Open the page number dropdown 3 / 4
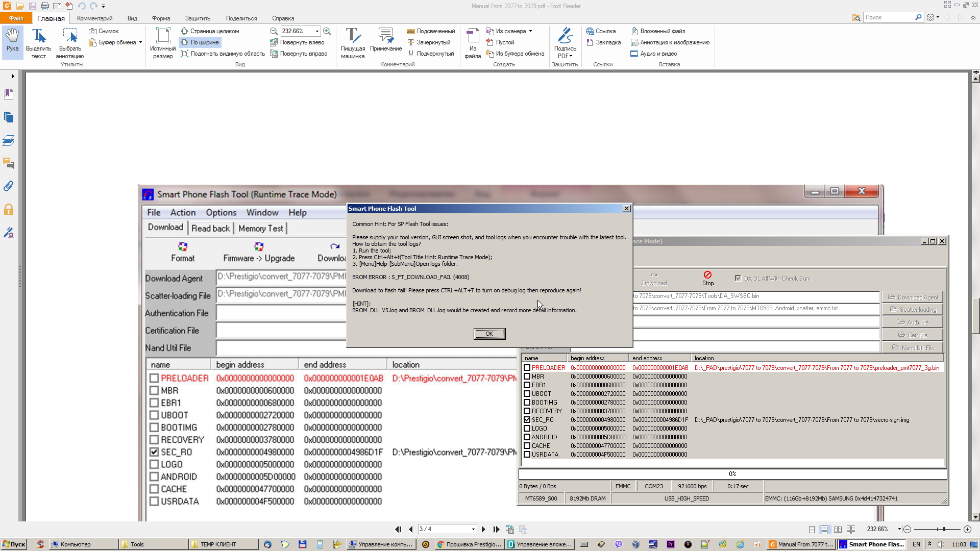 click(x=473, y=529)
